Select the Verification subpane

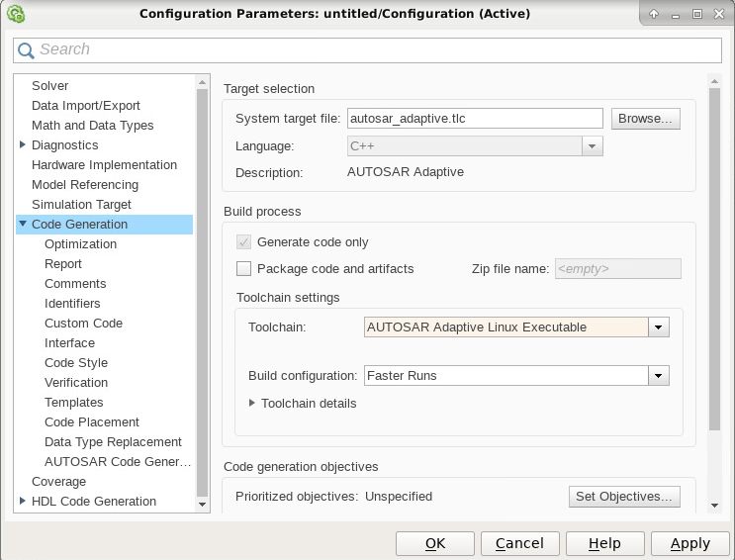click(76, 383)
